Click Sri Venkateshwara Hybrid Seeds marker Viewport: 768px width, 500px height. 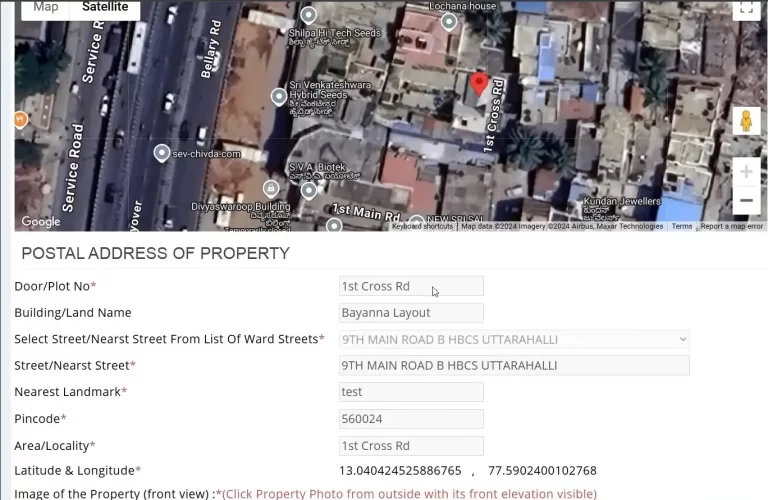pos(279,97)
